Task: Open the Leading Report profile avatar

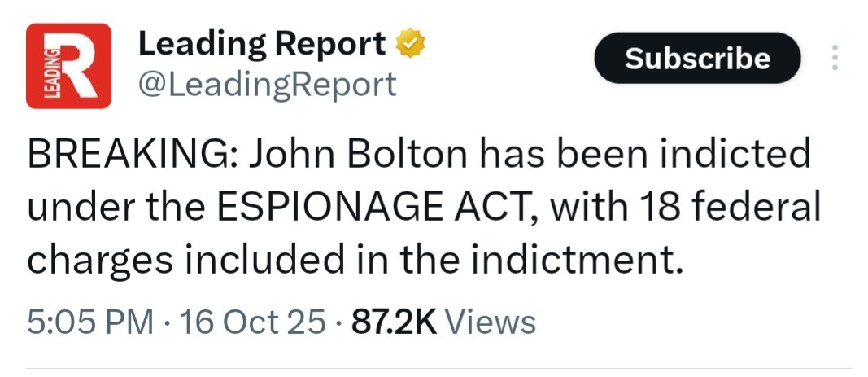Action: point(68,66)
